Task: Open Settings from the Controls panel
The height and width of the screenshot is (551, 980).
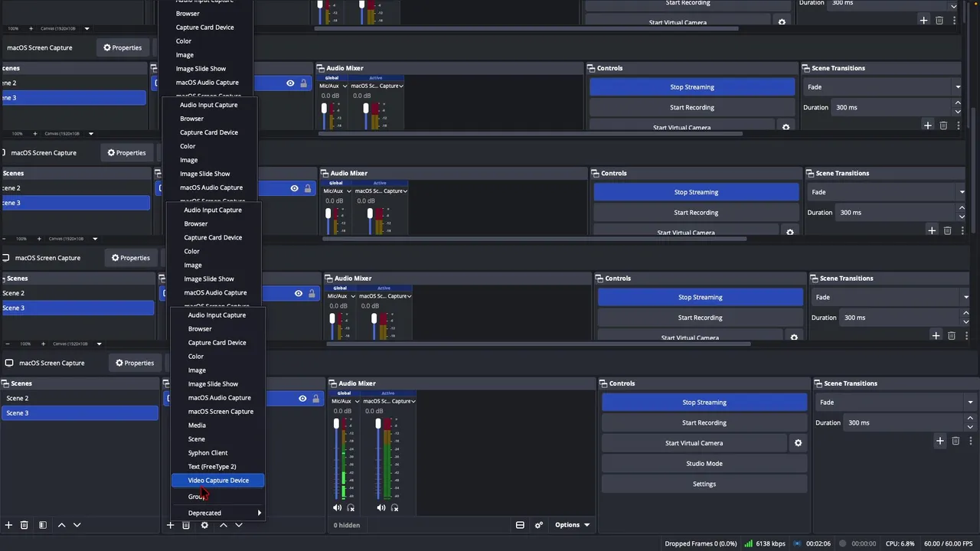Action: [704, 484]
